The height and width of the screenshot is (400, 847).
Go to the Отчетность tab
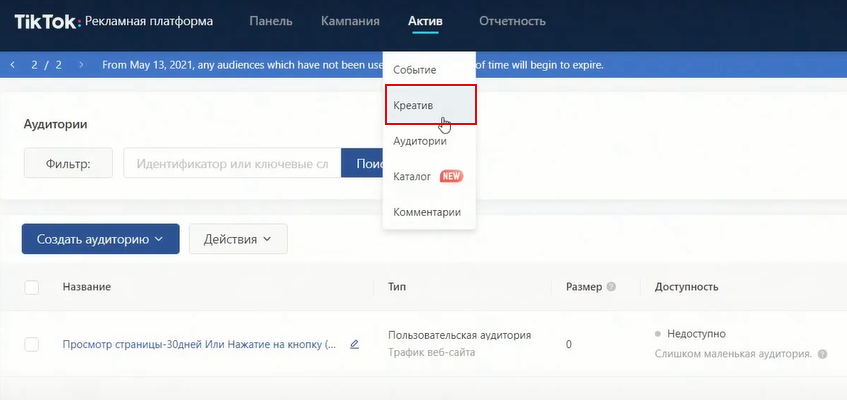click(512, 22)
